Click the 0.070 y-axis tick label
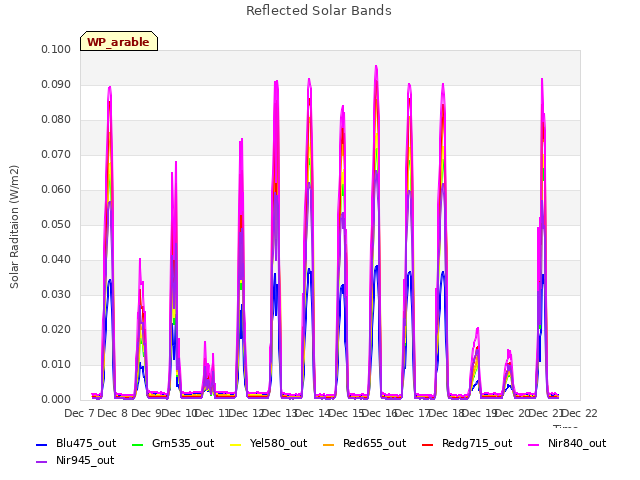The image size is (640, 480). (56, 155)
